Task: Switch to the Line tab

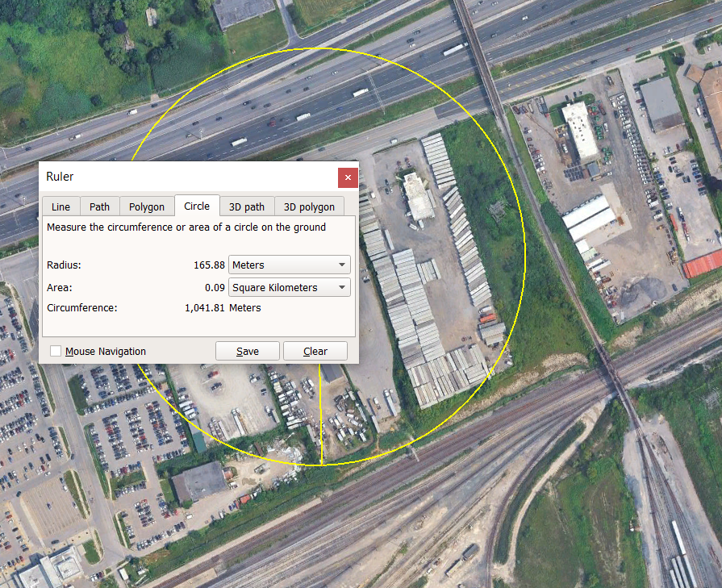Action: click(x=61, y=206)
